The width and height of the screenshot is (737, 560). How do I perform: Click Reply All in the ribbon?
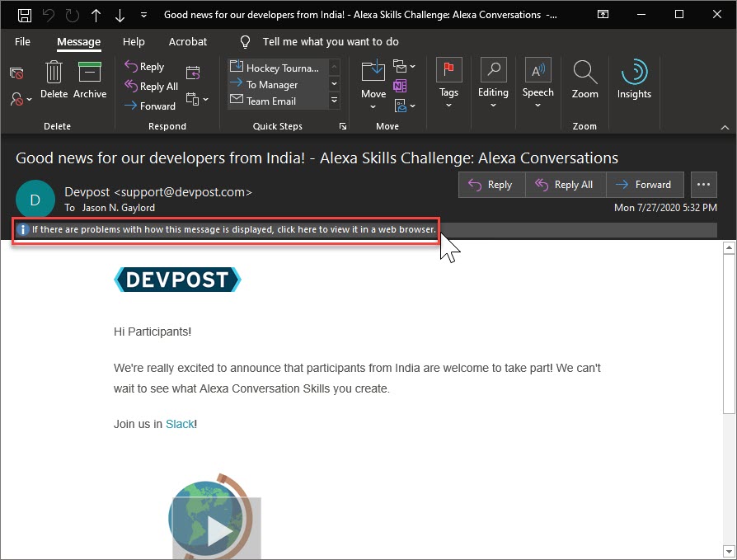click(x=151, y=86)
